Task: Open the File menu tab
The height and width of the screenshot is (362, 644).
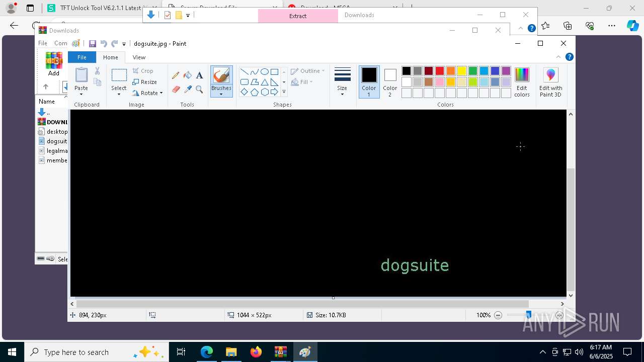Action: point(82,57)
